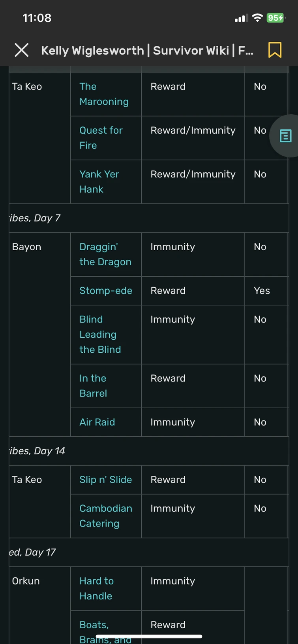Open the Air Raid challenge link
298x644 pixels.
pos(97,422)
